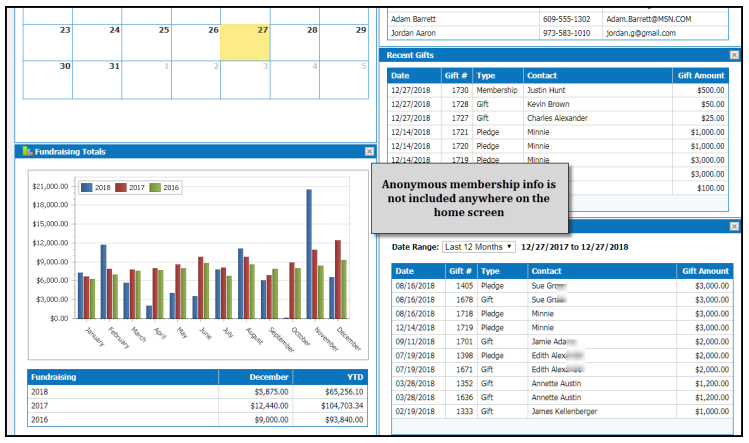Image resolution: width=749 pixels, height=443 pixels.
Task: Click Contact header in lower gifts table
Action: (x=602, y=271)
